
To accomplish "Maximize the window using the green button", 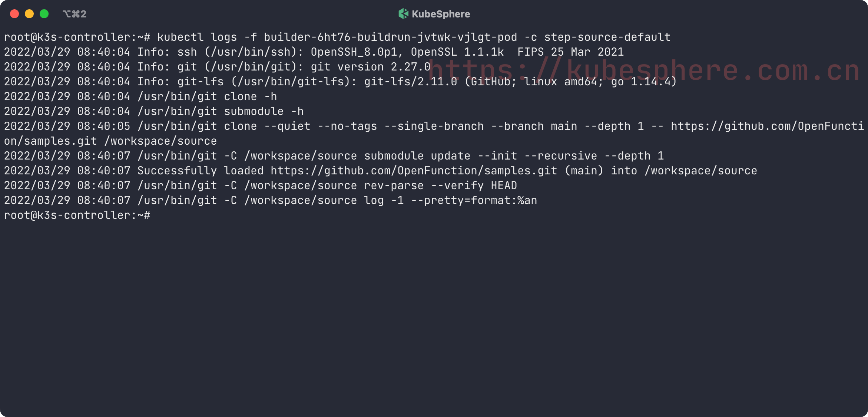I will [x=44, y=14].
